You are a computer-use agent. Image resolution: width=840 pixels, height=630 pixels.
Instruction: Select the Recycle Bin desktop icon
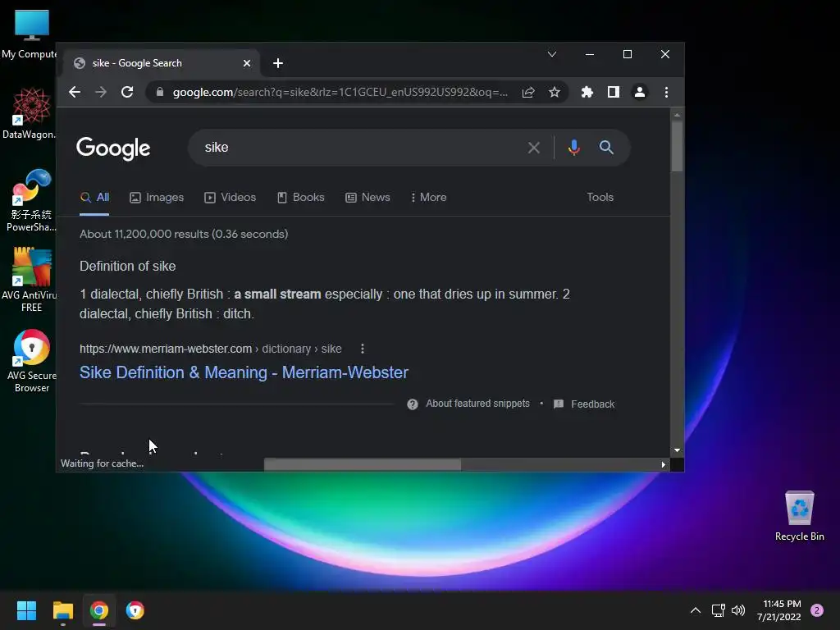[799, 516]
